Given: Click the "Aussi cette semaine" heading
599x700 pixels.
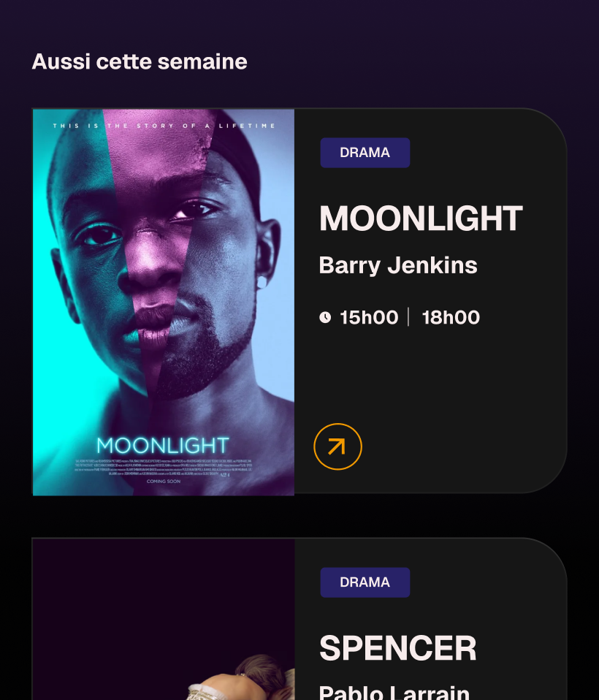Looking at the screenshot, I should coord(140,62).
